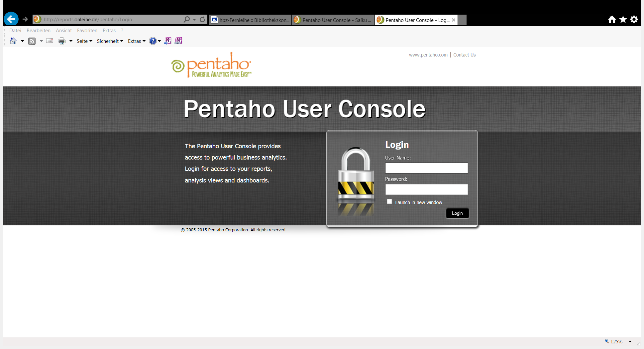Click the printer toolbar icon
The height and width of the screenshot is (349, 644).
click(61, 41)
